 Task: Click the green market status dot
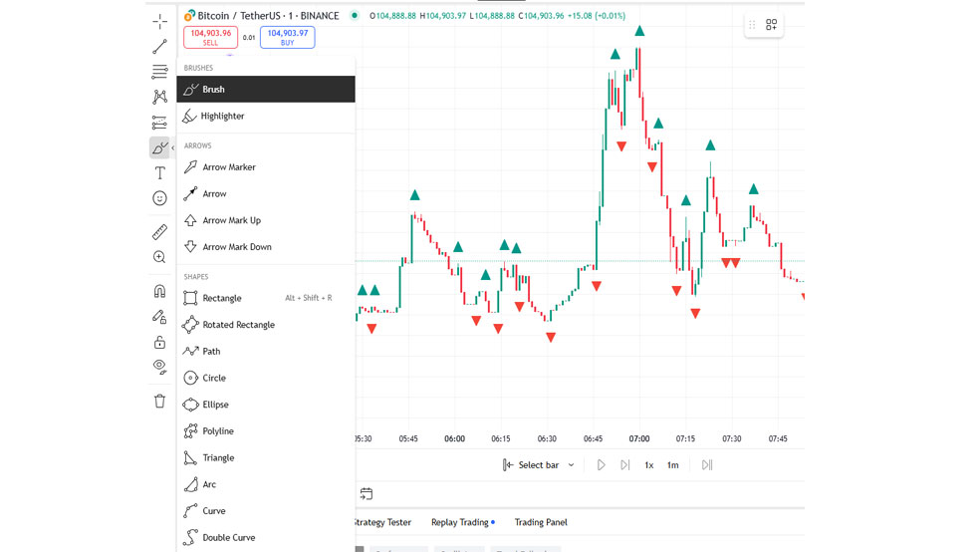[355, 16]
